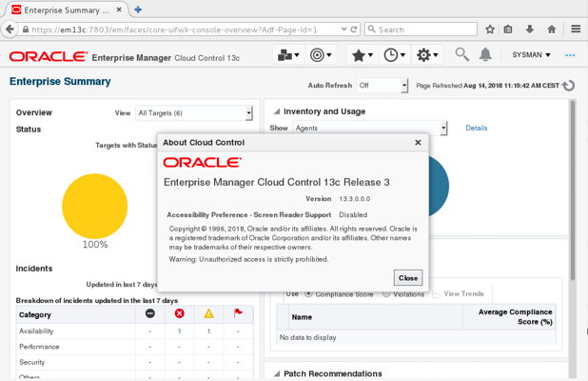Open the Targets menu icon
The width and height of the screenshot is (588, 381).
coord(321,55)
